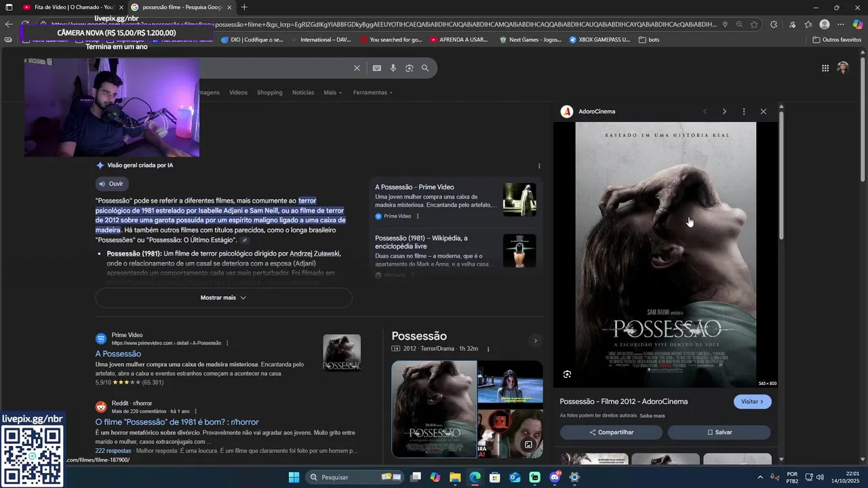Screen dimensions: 868x488
Task: Open Windows Start menu
Action: click(294, 477)
